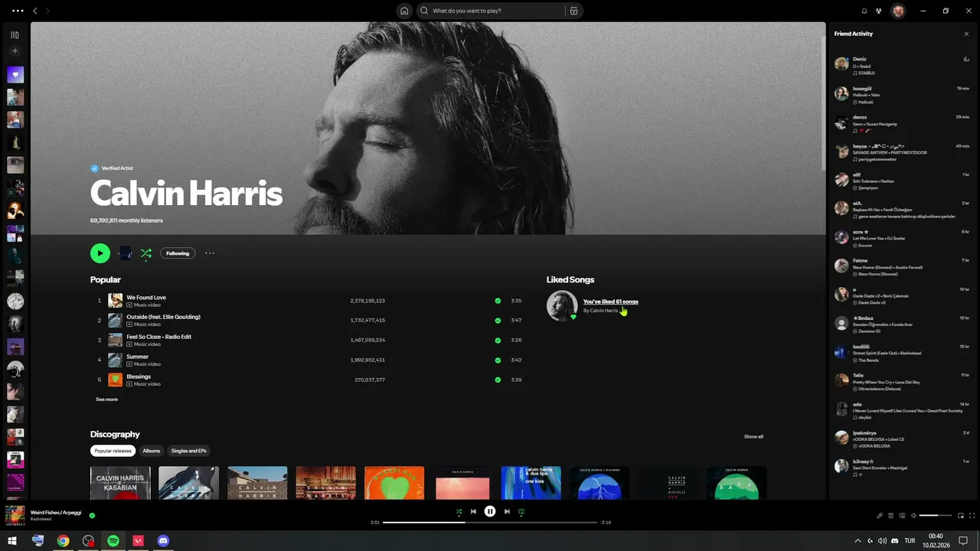Open the queue icon in player bar
The width and height of the screenshot is (980, 551).
890,515
